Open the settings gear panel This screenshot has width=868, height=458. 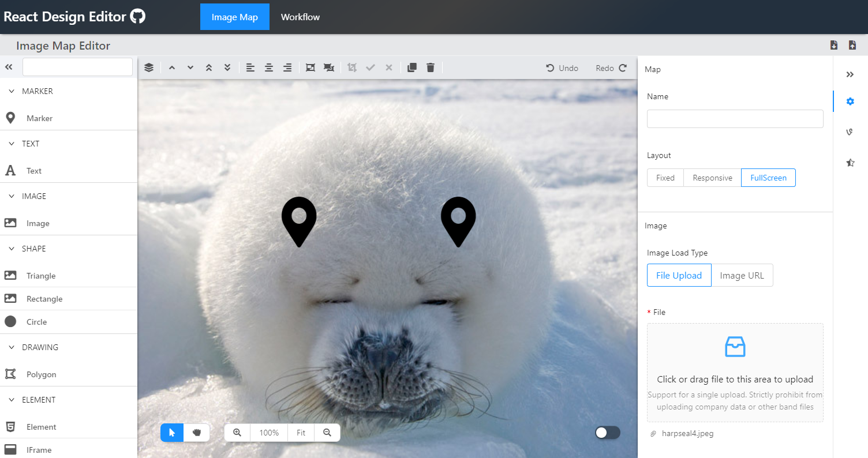point(850,101)
